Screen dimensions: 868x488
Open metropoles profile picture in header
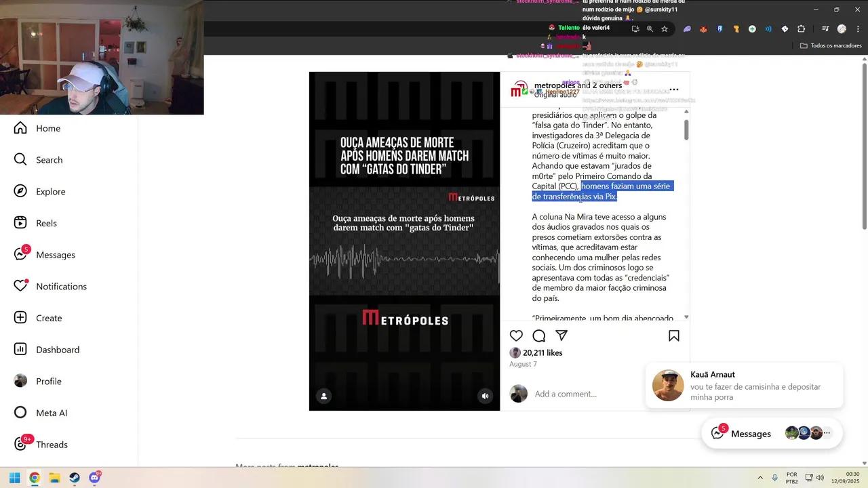(x=519, y=89)
